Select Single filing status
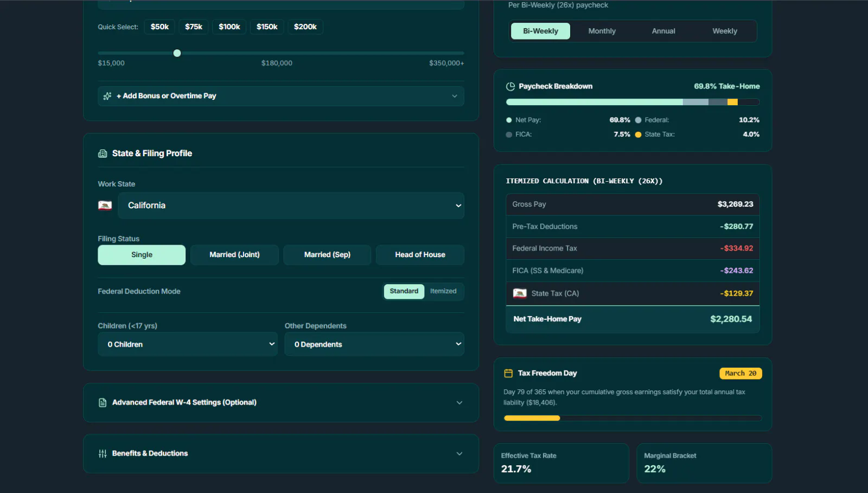 point(142,255)
